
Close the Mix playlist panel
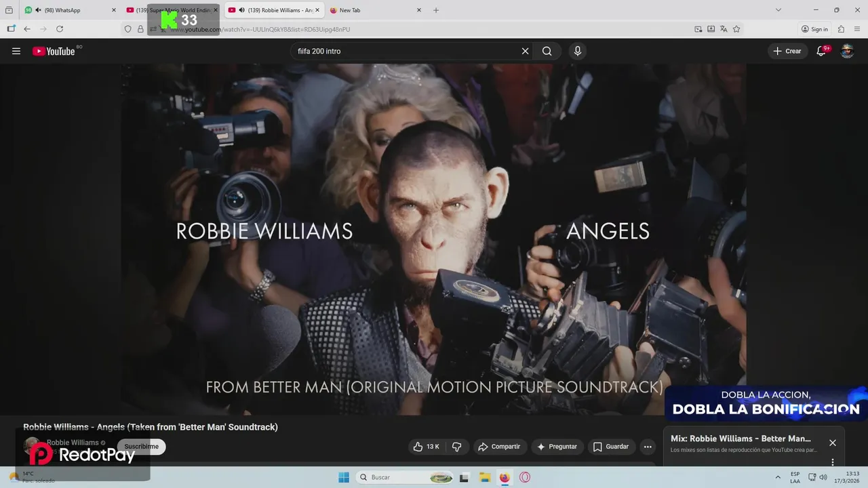833,443
